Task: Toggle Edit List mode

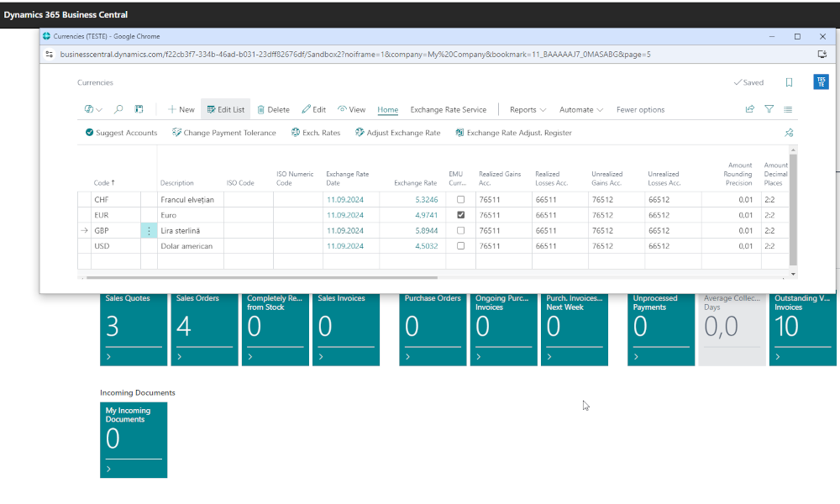Action: pos(225,109)
